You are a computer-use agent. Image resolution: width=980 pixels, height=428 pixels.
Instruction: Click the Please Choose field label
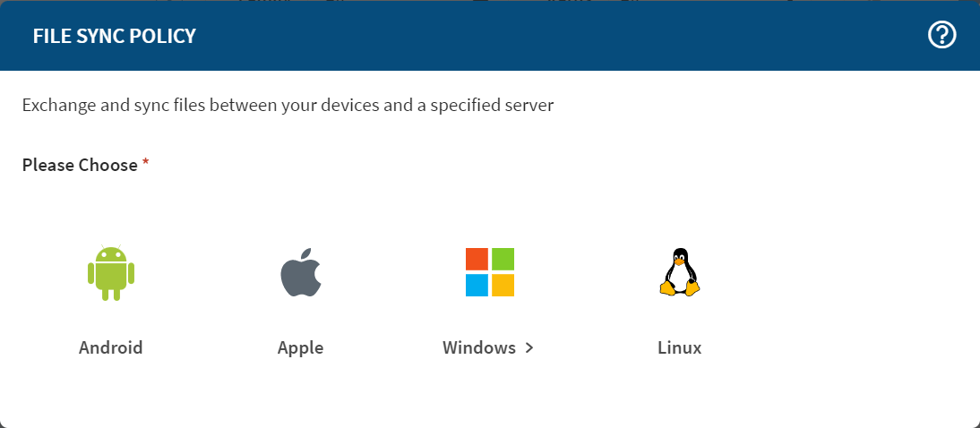80,165
